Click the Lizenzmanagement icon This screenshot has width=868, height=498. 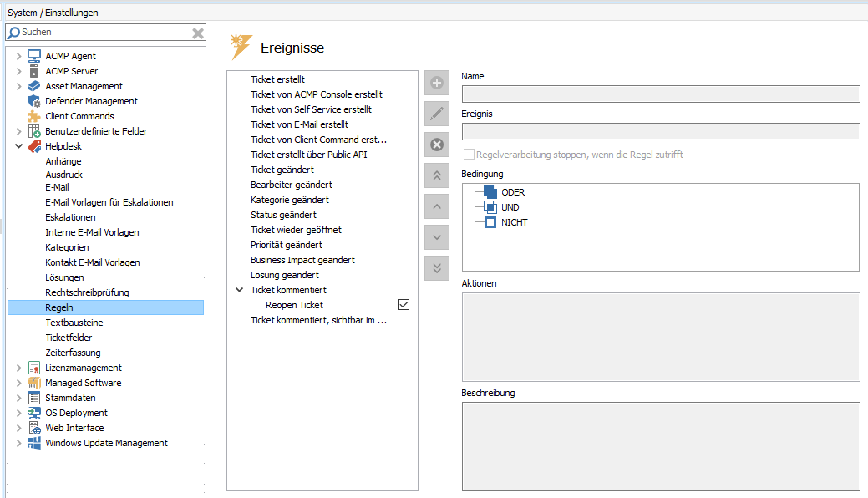(x=34, y=368)
